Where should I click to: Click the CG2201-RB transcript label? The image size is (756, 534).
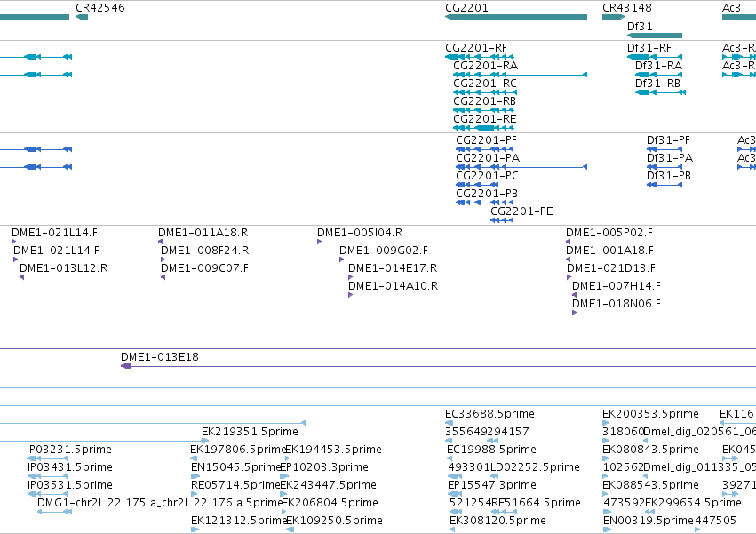(x=484, y=101)
